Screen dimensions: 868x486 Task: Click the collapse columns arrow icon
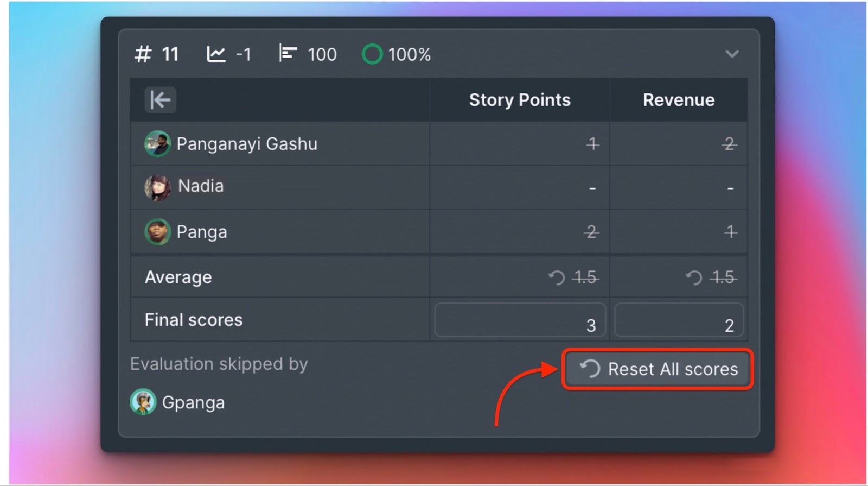[160, 100]
